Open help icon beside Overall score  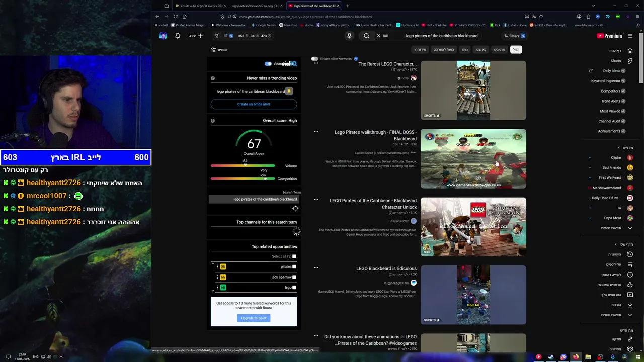(x=213, y=121)
